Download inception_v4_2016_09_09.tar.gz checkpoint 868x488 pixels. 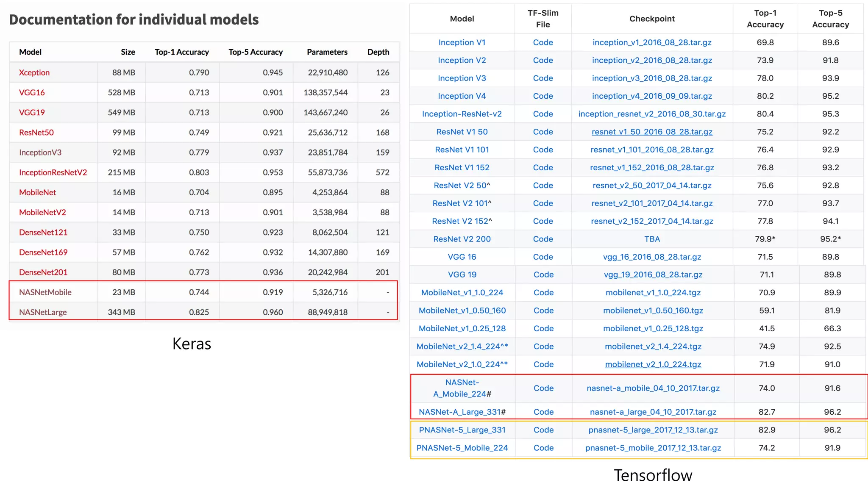pos(652,96)
